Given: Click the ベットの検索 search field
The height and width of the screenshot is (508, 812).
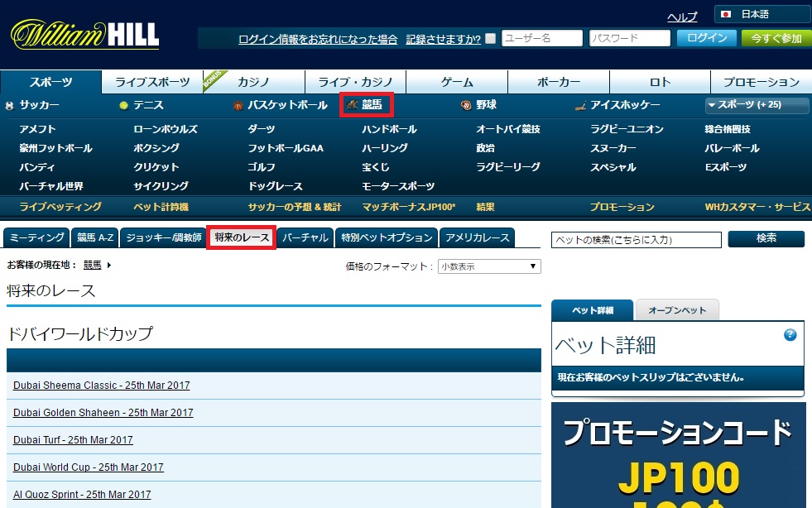Looking at the screenshot, I should click(637, 240).
